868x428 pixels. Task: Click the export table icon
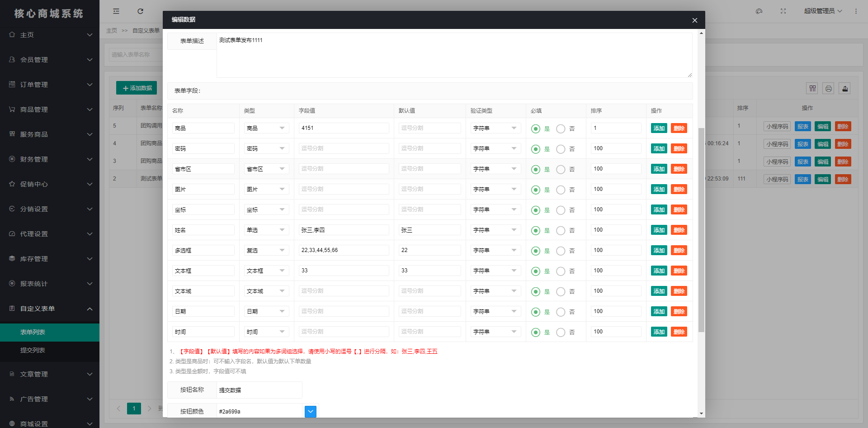point(844,88)
